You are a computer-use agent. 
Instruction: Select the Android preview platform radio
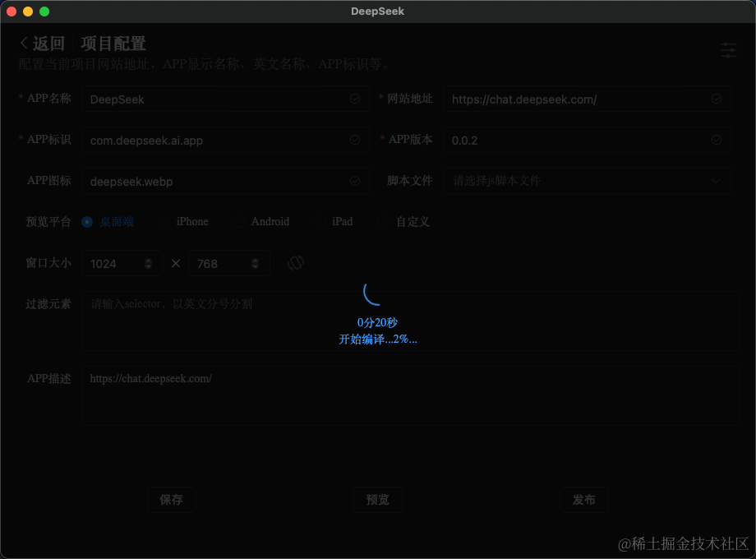coord(238,222)
